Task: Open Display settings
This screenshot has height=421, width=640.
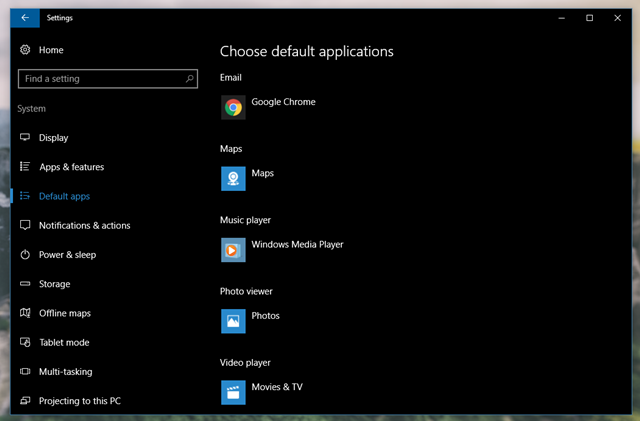Action: (53, 138)
